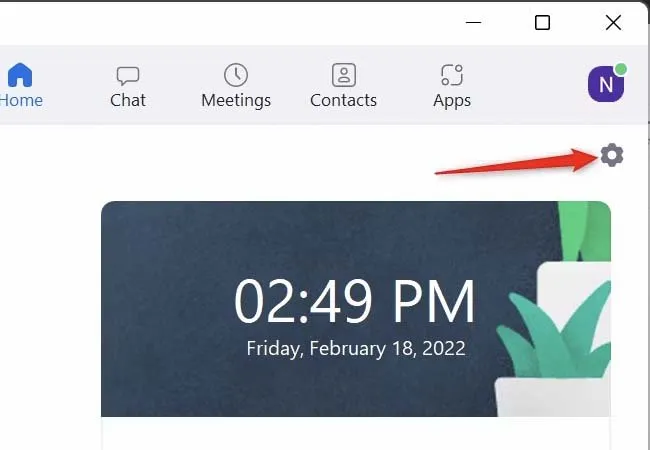Viewport: 650px width, 450px height.
Task: Click the Chat speech bubble icon
Action: point(128,76)
